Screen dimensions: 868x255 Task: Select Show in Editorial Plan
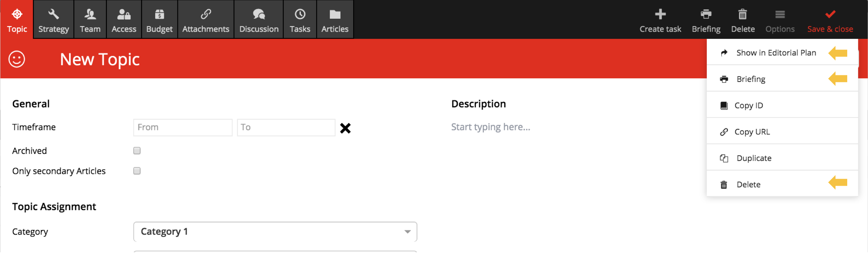pyautogui.click(x=776, y=53)
